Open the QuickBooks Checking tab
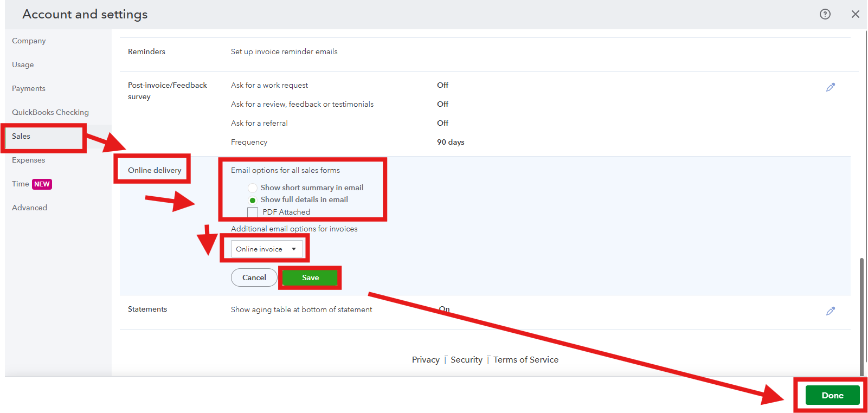 click(x=50, y=112)
